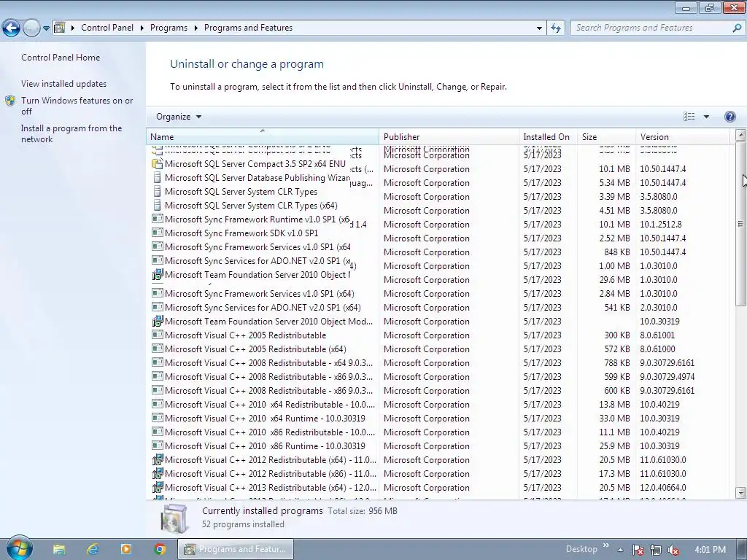The image size is (747, 560).
Task: Sort list by Size column header
Action: 606,136
